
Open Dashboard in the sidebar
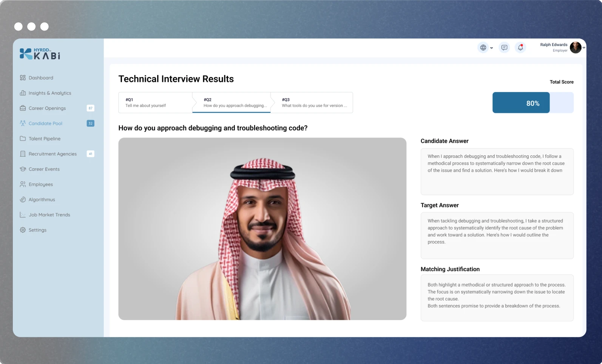[x=41, y=78]
